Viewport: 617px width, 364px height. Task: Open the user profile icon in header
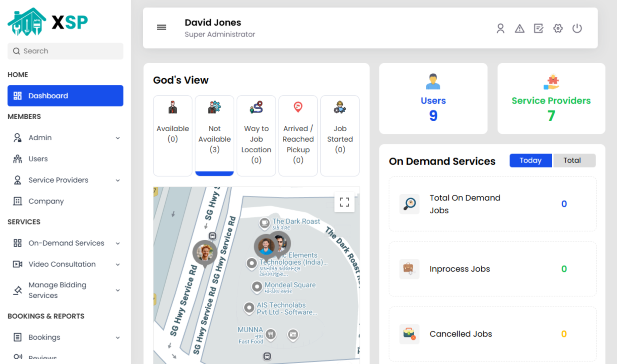coord(500,28)
